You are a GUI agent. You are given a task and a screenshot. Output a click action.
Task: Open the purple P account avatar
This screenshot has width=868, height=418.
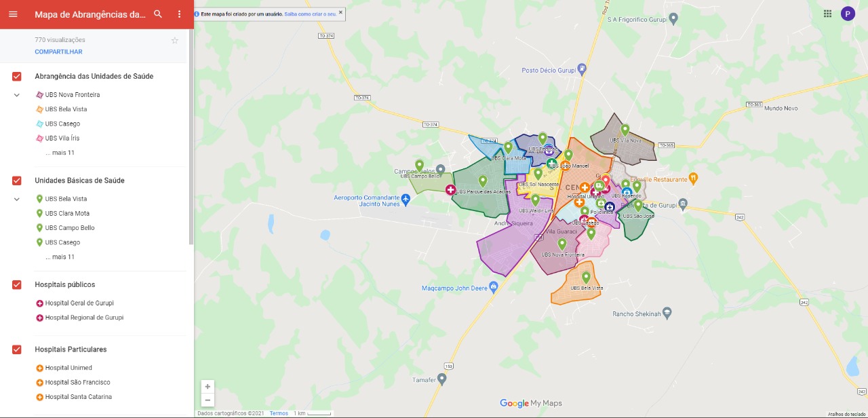[848, 14]
